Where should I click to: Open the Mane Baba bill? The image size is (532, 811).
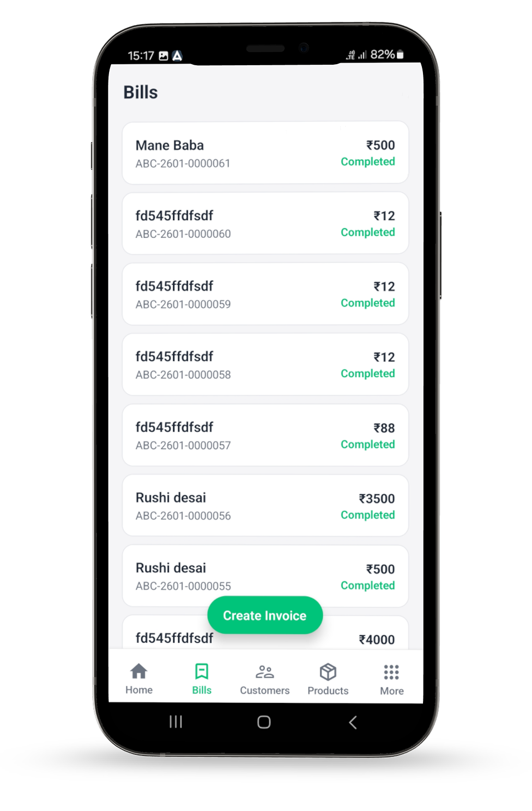(x=265, y=152)
